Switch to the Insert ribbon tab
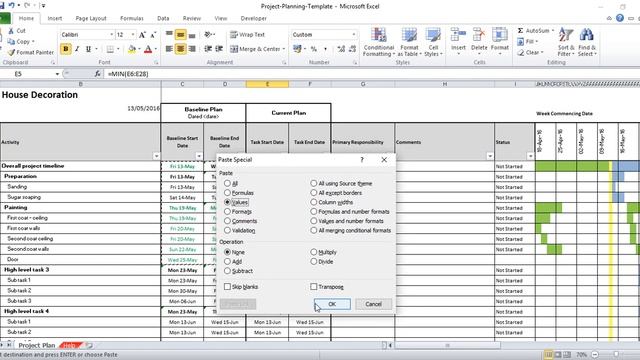 pos(55,18)
